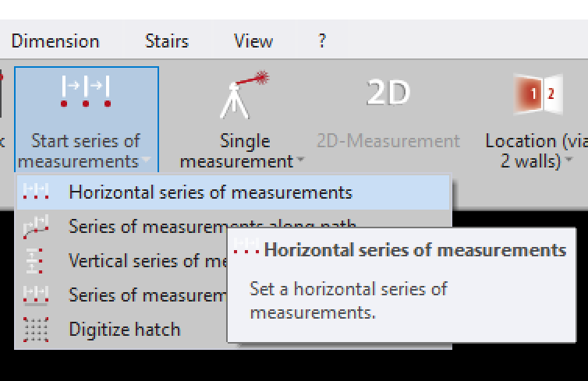The height and width of the screenshot is (381, 588).
Task: Click the Digitize hatch icon
Action: pos(36,330)
